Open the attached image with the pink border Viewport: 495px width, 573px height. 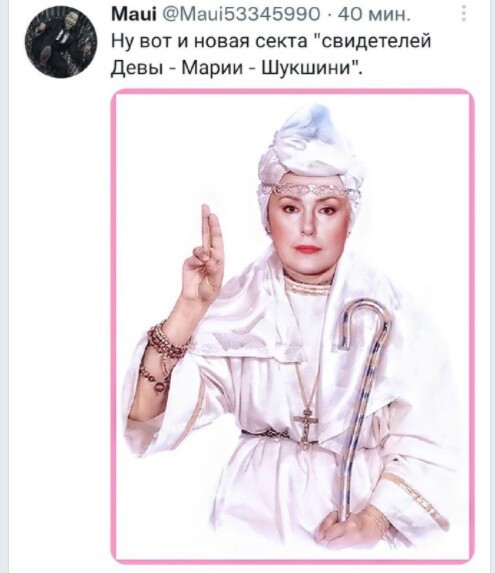pyautogui.click(x=293, y=326)
